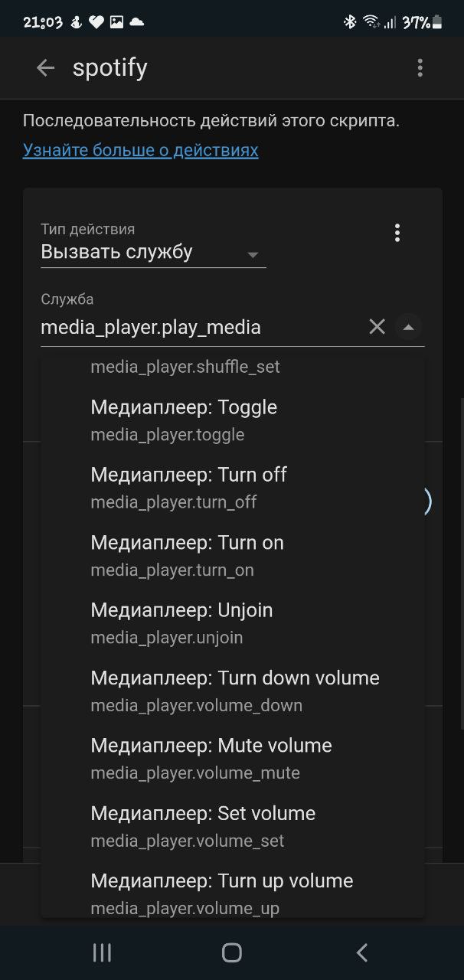Image resolution: width=464 pixels, height=980 pixels.
Task: Pick 'Медиаплеер: Turn up volume' entry
Action: coord(233,893)
